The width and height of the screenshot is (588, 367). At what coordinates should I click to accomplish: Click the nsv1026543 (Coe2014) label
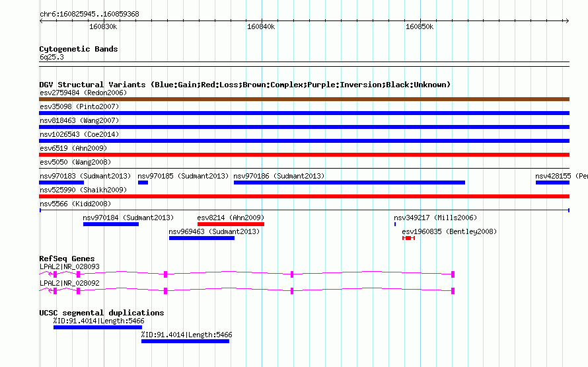point(79,134)
